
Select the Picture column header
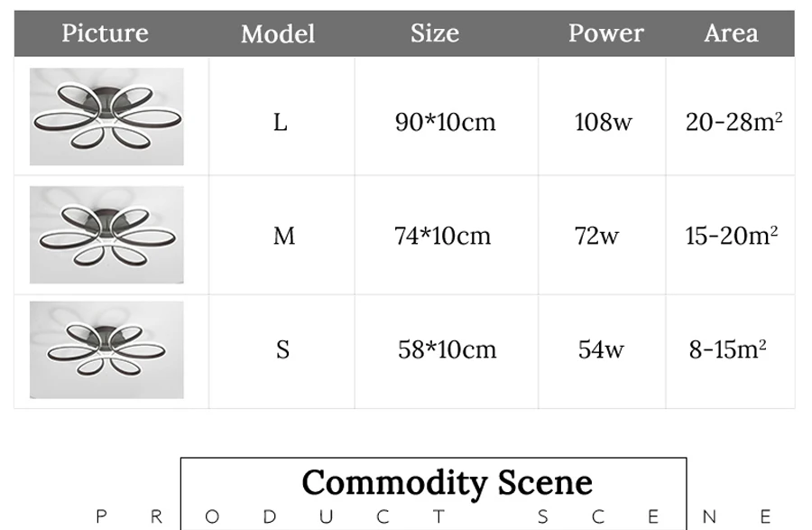[x=106, y=33]
